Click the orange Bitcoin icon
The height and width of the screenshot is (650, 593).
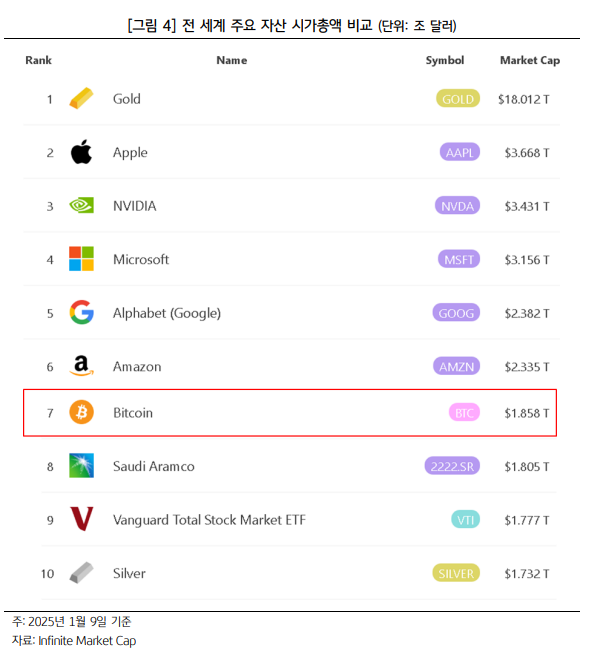click(x=81, y=412)
